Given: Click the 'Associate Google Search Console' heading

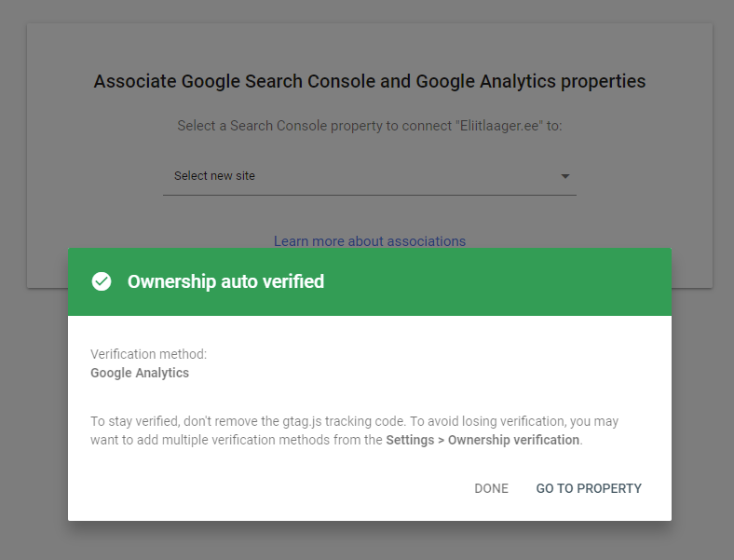Looking at the screenshot, I should 369,82.
